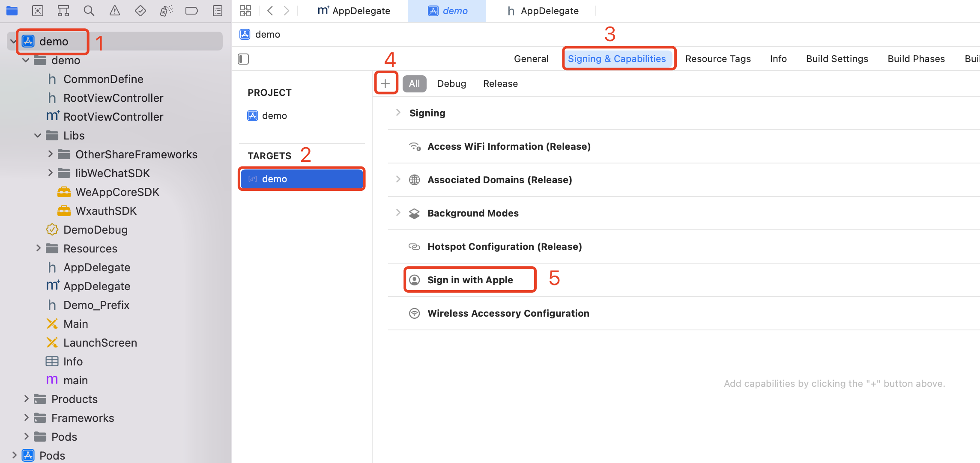The width and height of the screenshot is (980, 463).
Task: Expand the Resources folder
Action: [x=38, y=248]
